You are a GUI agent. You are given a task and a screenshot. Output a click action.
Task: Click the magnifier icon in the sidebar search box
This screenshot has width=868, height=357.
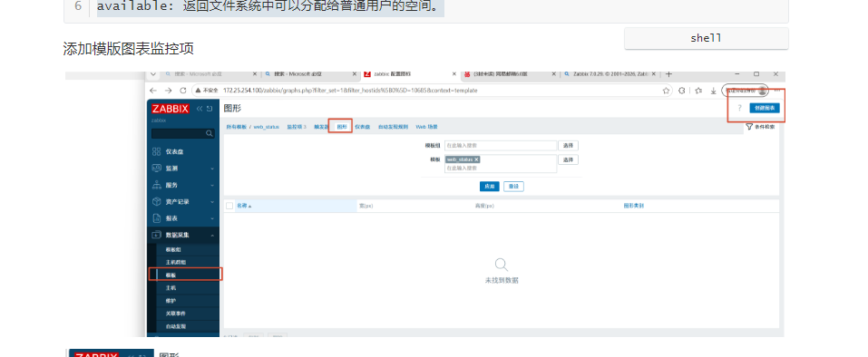210,133
